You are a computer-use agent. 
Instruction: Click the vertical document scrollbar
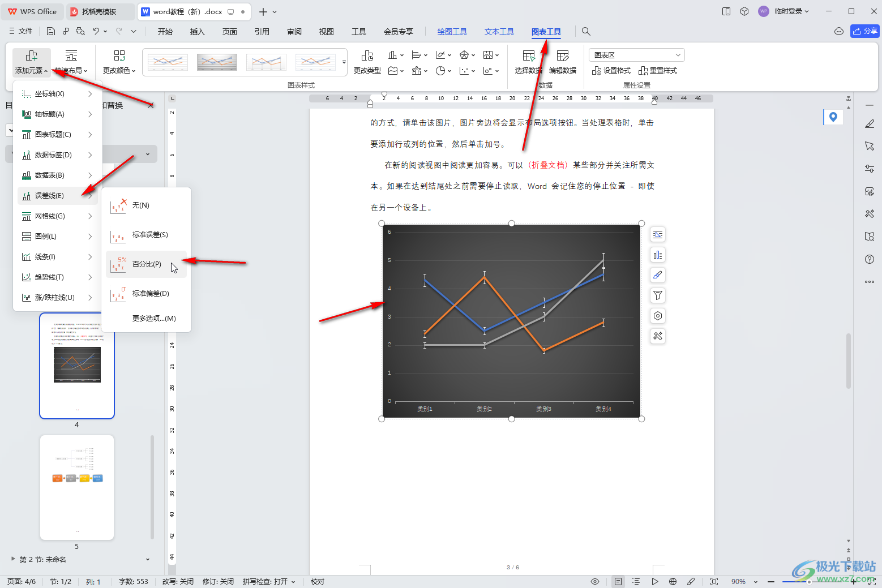(848, 361)
